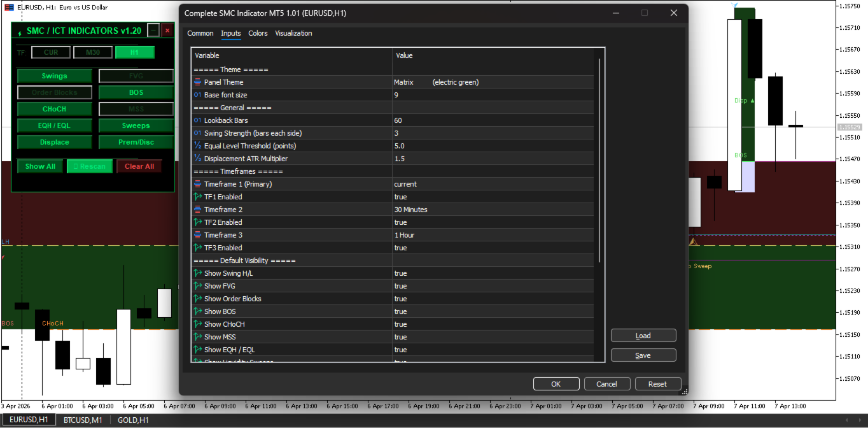
Task: Open TF1 Enabled true value dropdown
Action: pos(493,197)
